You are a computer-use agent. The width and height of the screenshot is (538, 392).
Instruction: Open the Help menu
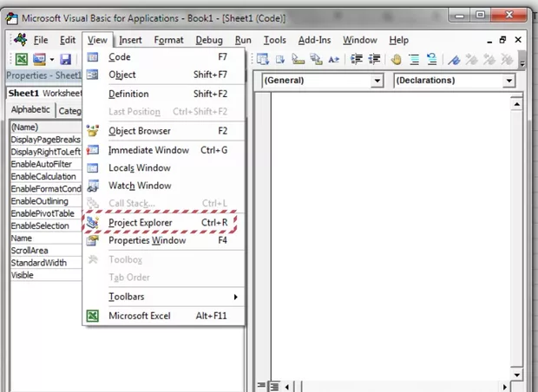point(398,40)
